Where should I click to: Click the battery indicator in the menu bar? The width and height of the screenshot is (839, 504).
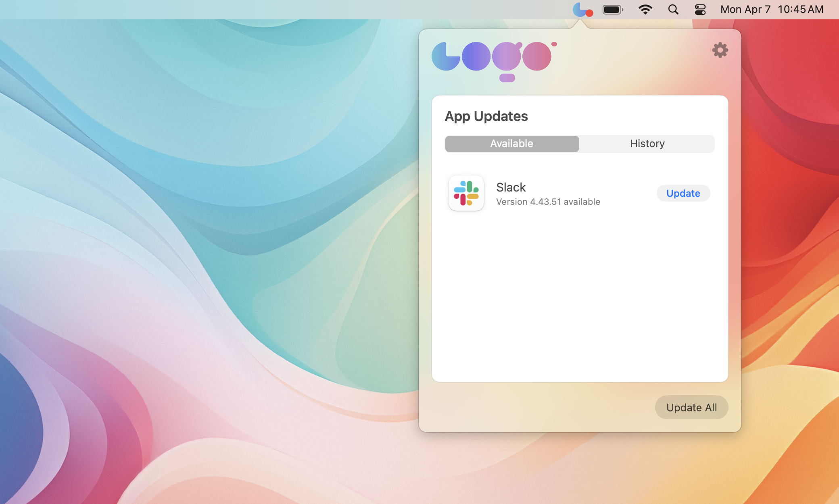coord(613,9)
